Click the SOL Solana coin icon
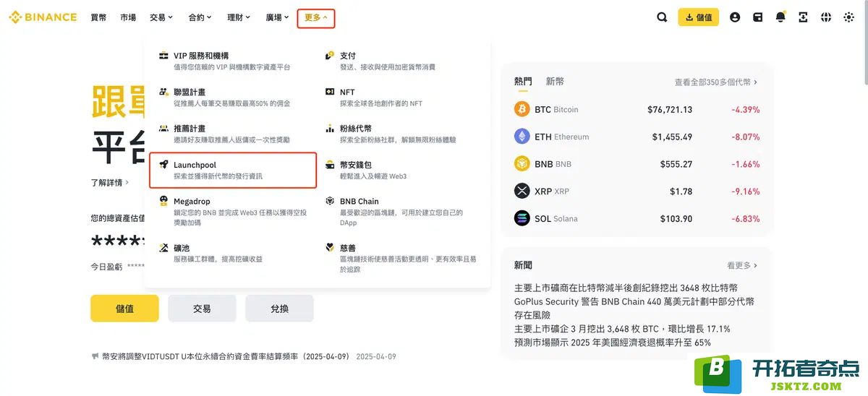 522,218
